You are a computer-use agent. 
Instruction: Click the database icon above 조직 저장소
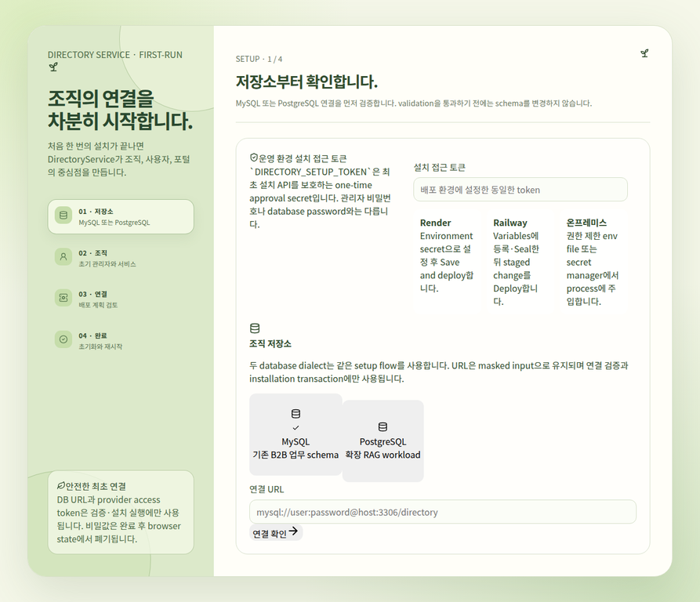click(x=255, y=328)
